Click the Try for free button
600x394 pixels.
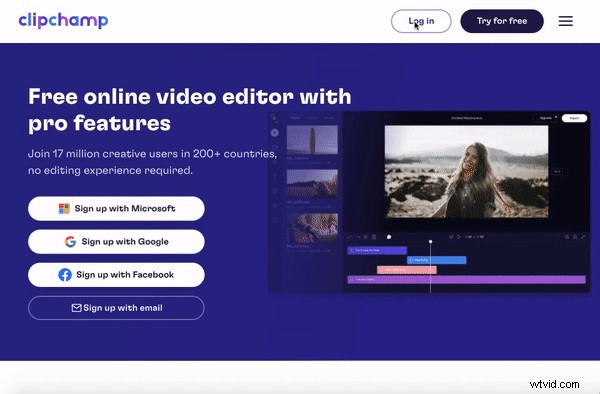click(x=502, y=21)
